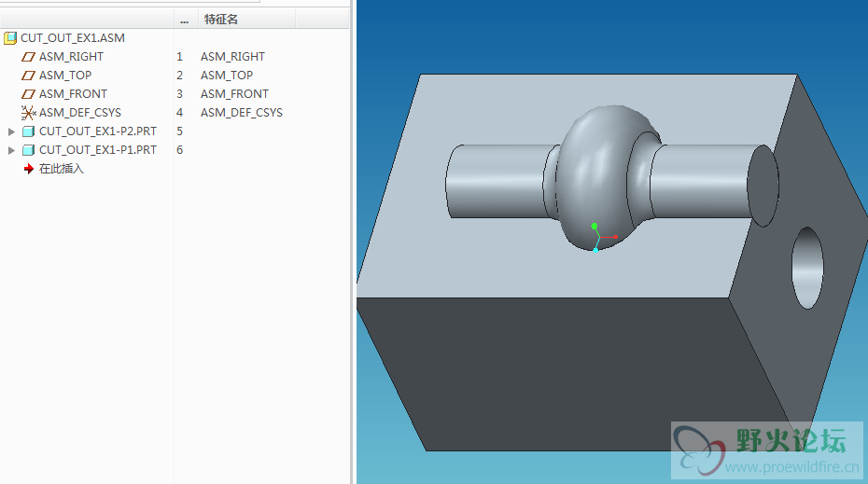The image size is (868, 484).
Task: Click feature number 2 cell
Action: (179, 76)
